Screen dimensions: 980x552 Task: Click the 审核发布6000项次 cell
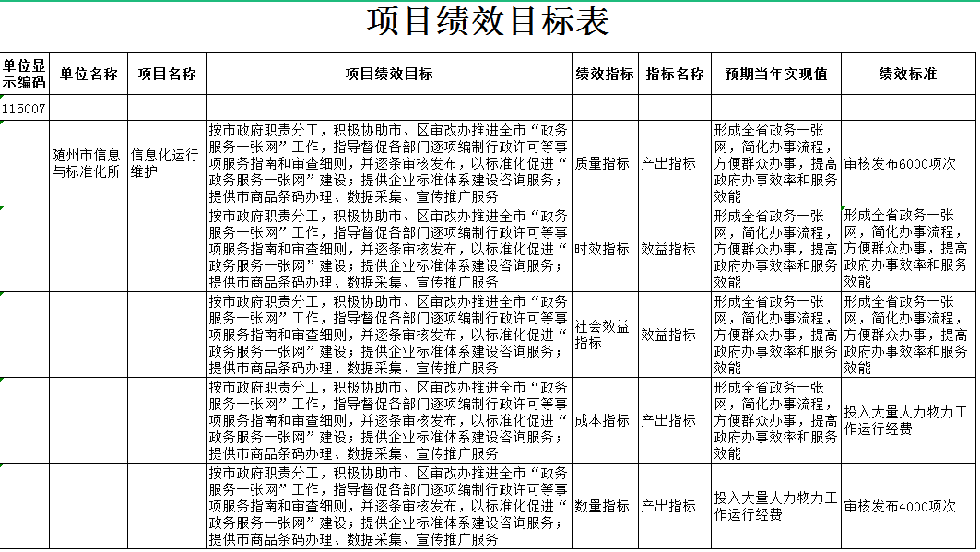[908, 163]
